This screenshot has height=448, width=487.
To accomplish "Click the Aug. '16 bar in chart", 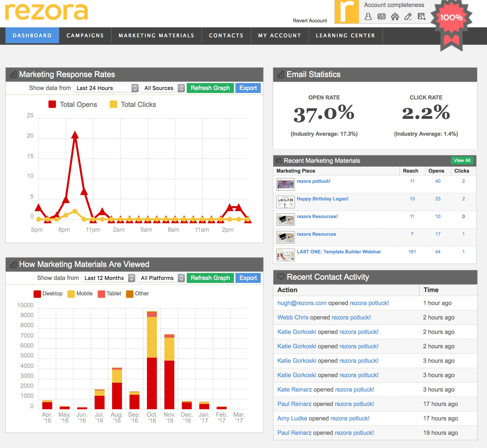I will coord(117,388).
